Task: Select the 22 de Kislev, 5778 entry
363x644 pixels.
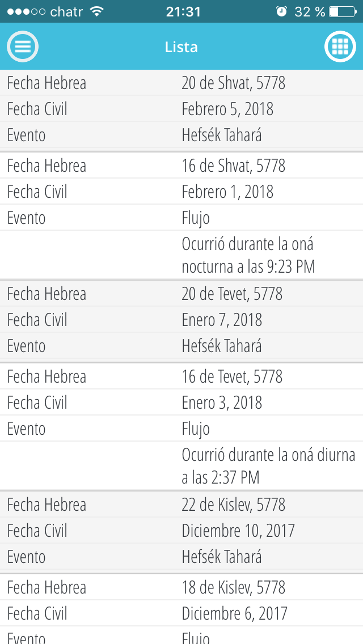Action: click(x=233, y=505)
